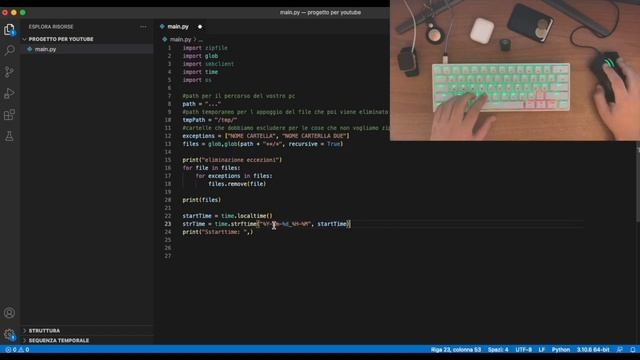The width and height of the screenshot is (640, 360).
Task: Switch to the main.py editor tab
Action: [x=178, y=27]
